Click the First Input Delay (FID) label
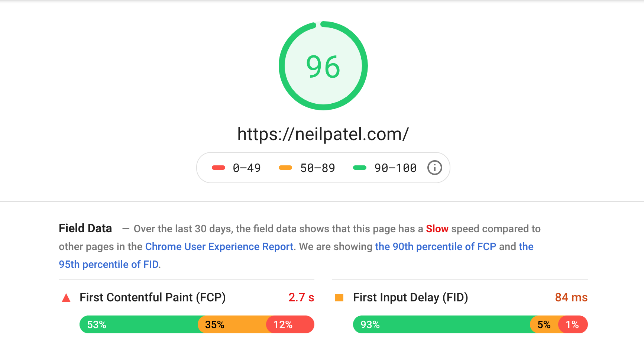The image size is (644, 343). [411, 297]
